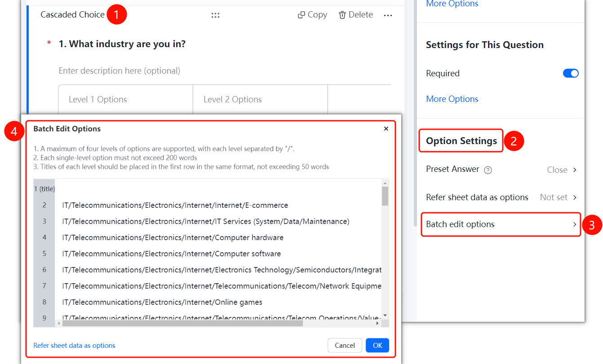
Task: Click the Copy question icon
Action: click(x=301, y=15)
